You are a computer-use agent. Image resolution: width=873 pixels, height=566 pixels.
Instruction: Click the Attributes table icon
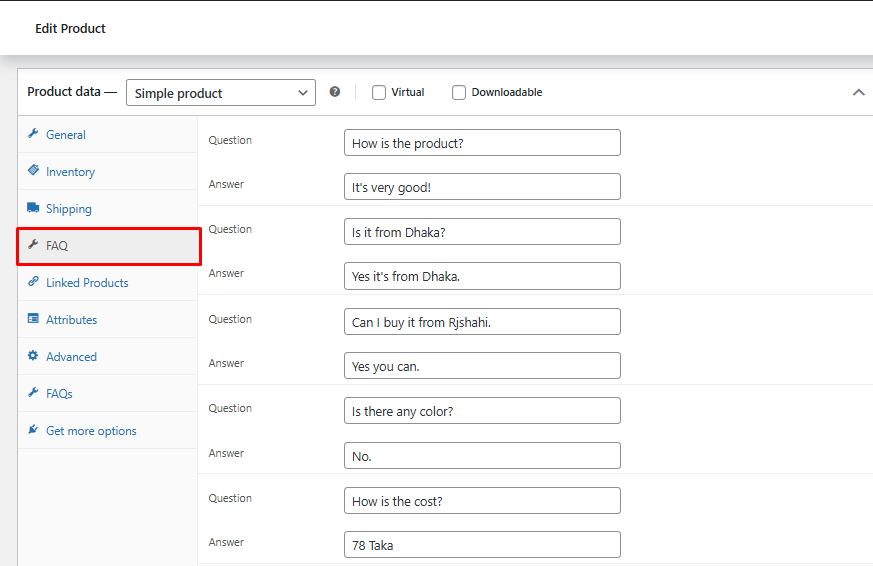click(33, 319)
